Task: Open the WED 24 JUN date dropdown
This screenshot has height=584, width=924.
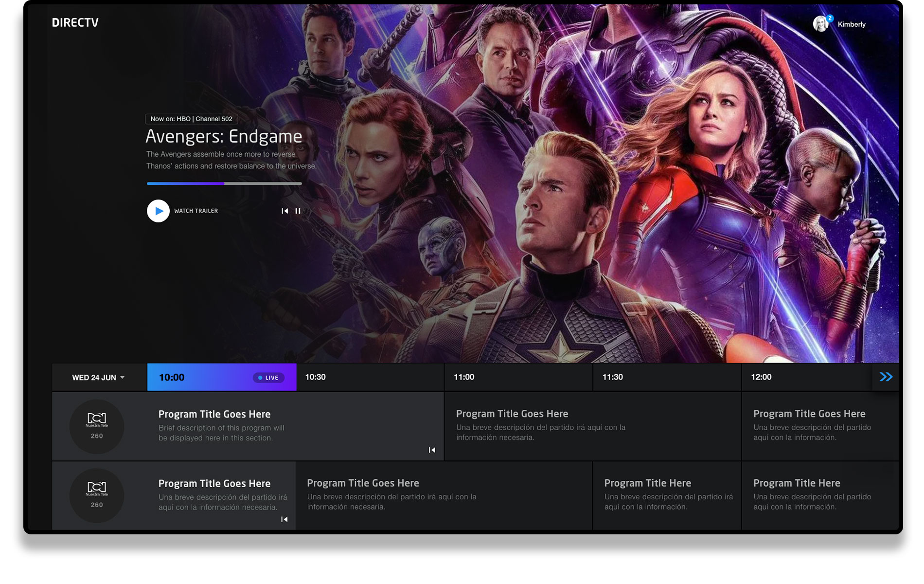Action: coord(99,378)
